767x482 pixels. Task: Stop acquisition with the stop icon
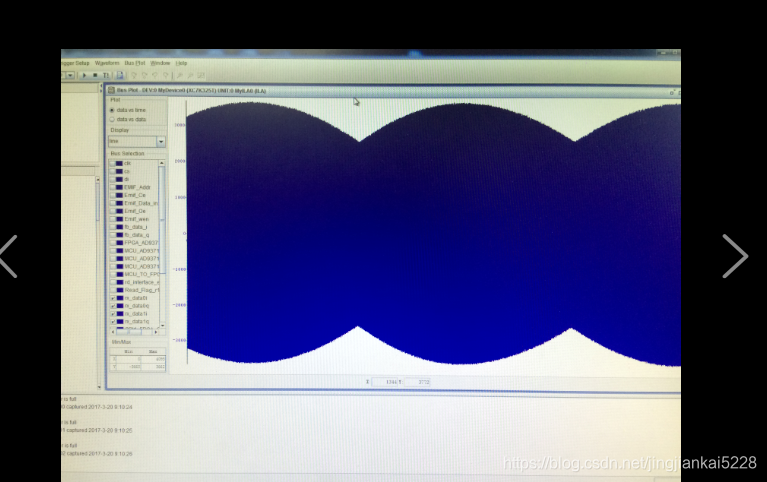point(95,75)
